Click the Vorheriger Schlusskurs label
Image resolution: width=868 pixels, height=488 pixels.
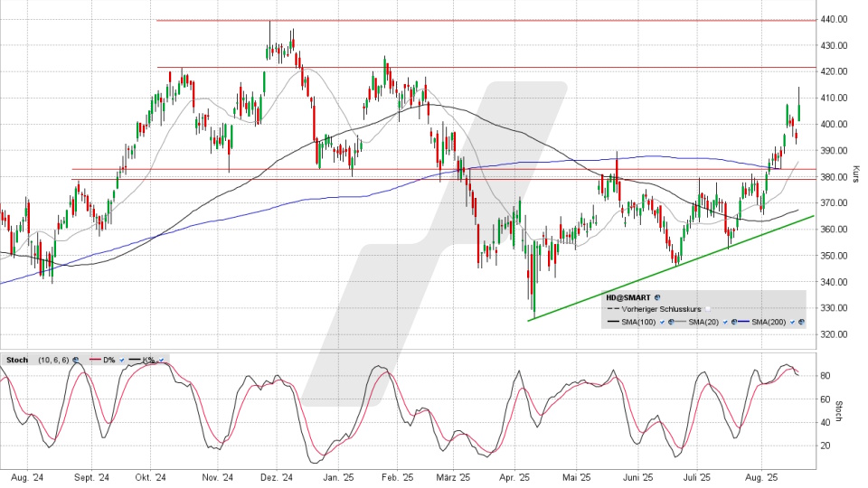pos(661,309)
